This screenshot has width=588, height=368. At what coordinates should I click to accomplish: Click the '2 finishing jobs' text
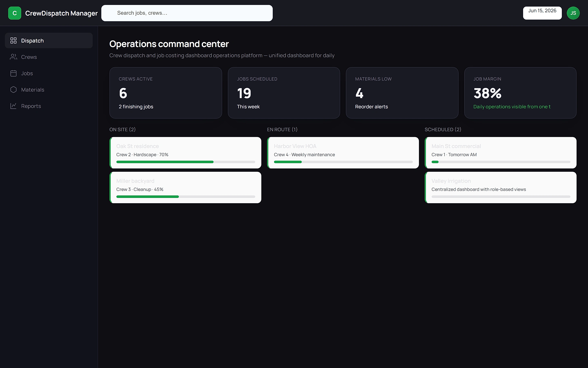(x=136, y=107)
